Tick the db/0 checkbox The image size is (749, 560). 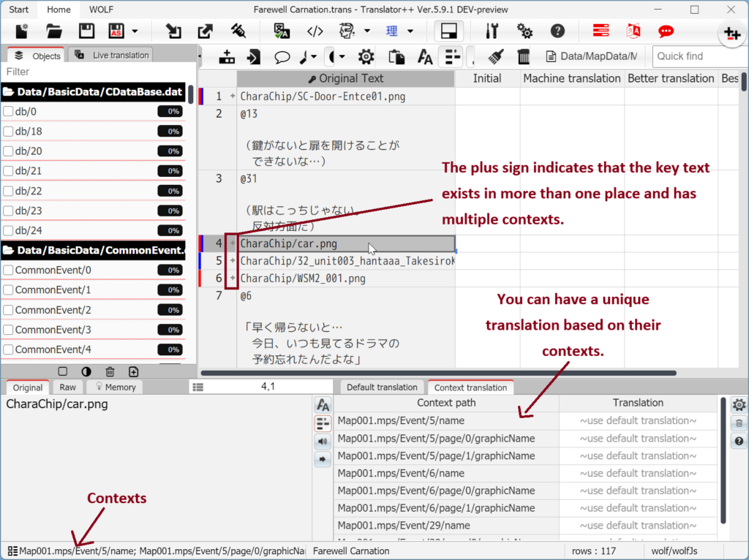point(8,112)
